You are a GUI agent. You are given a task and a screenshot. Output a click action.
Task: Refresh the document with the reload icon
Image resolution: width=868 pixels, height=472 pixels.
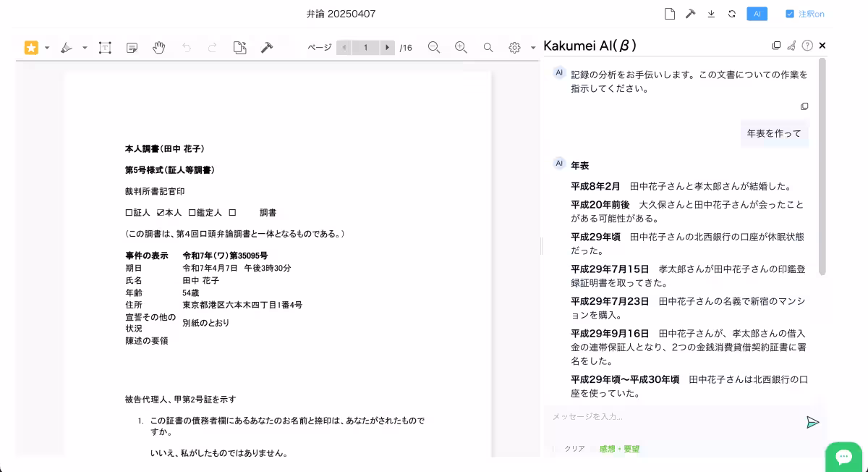[732, 13]
